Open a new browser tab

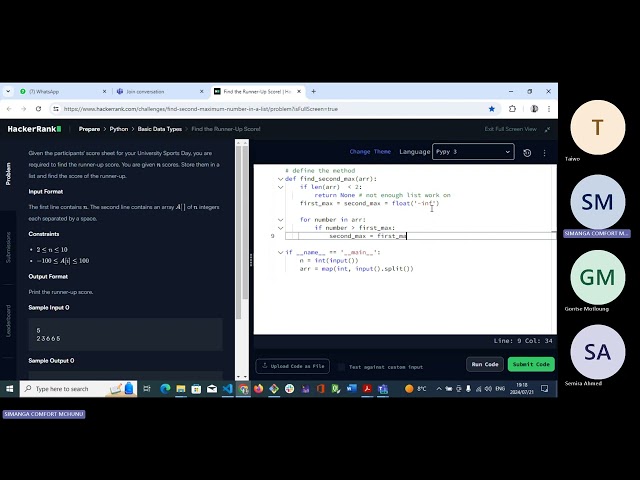tap(313, 91)
